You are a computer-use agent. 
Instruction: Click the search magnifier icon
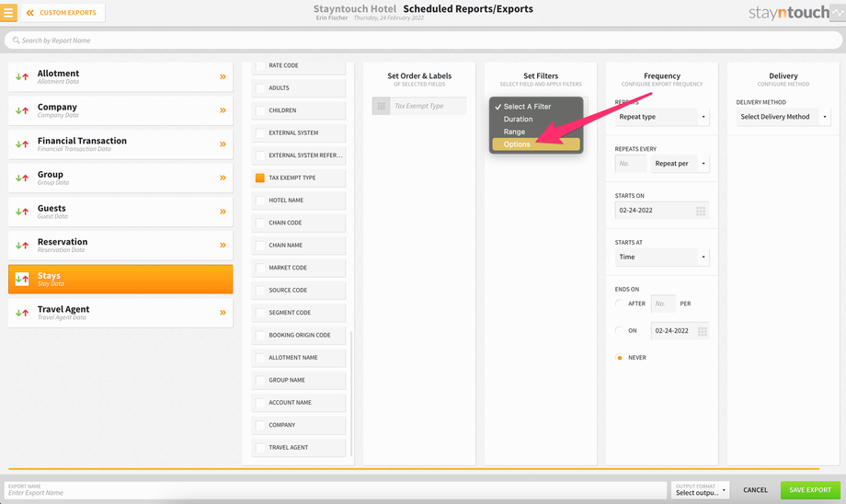point(17,40)
